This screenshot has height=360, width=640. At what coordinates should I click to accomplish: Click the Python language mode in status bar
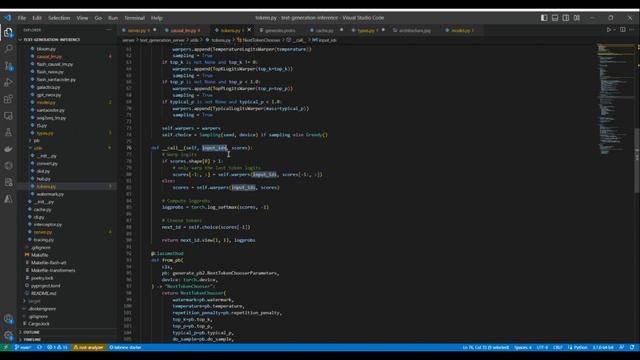click(580, 347)
